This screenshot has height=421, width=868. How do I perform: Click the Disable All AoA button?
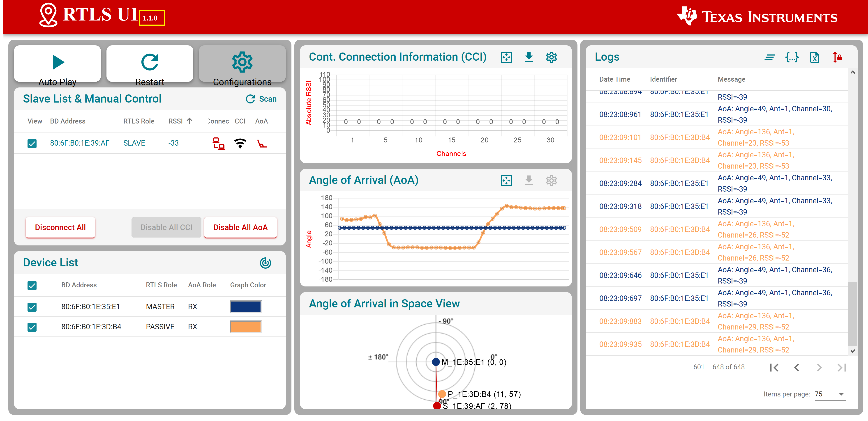pyautogui.click(x=240, y=227)
